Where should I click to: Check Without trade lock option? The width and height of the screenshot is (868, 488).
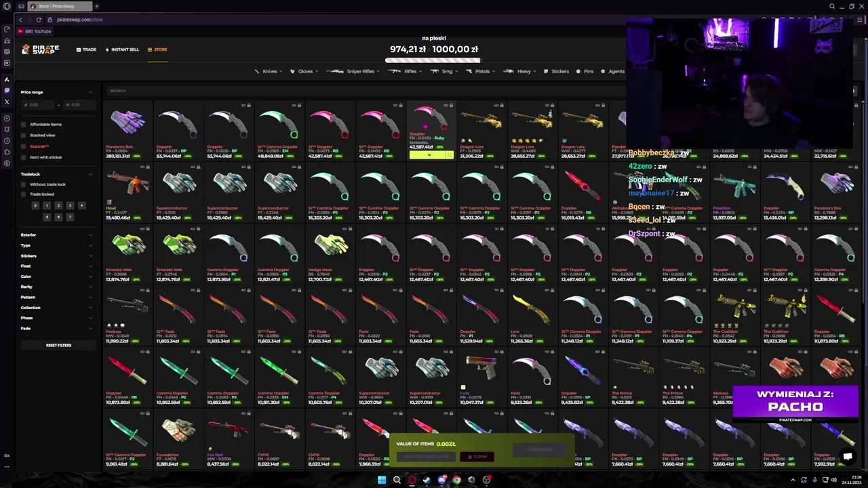(24, 184)
